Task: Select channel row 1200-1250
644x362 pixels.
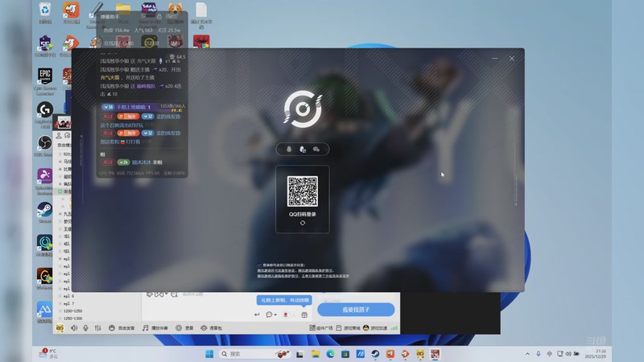Action: point(97,311)
